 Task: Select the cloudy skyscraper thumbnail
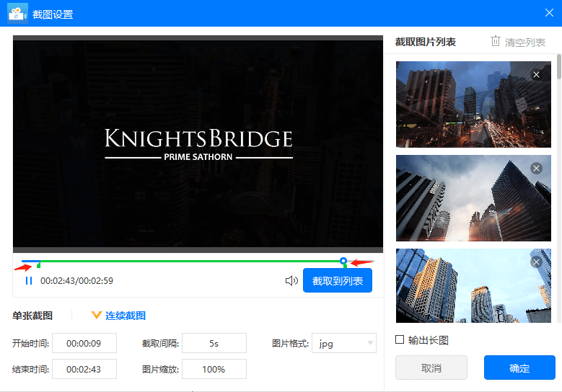pos(473,198)
